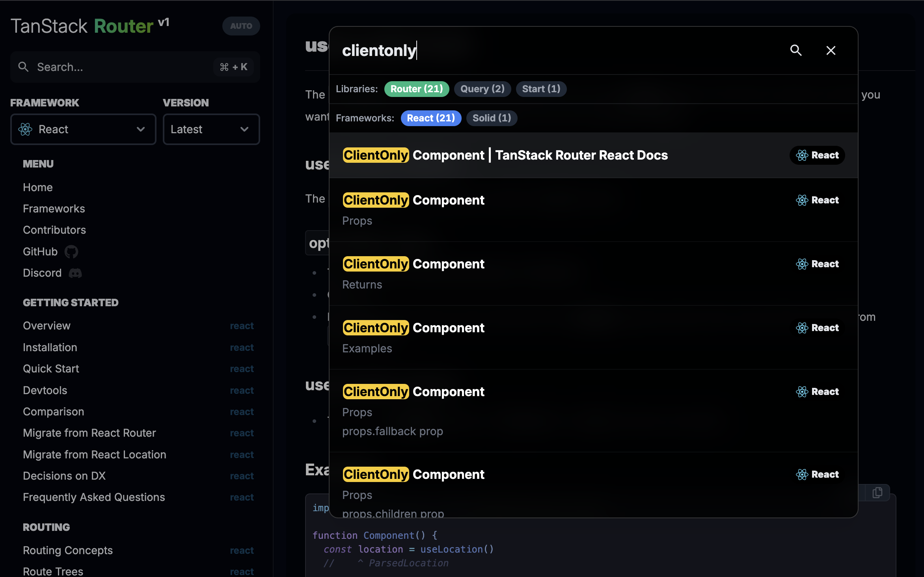Screen dimensions: 924x577
Task: Open Route Trees page
Action: click(x=138, y=571)
